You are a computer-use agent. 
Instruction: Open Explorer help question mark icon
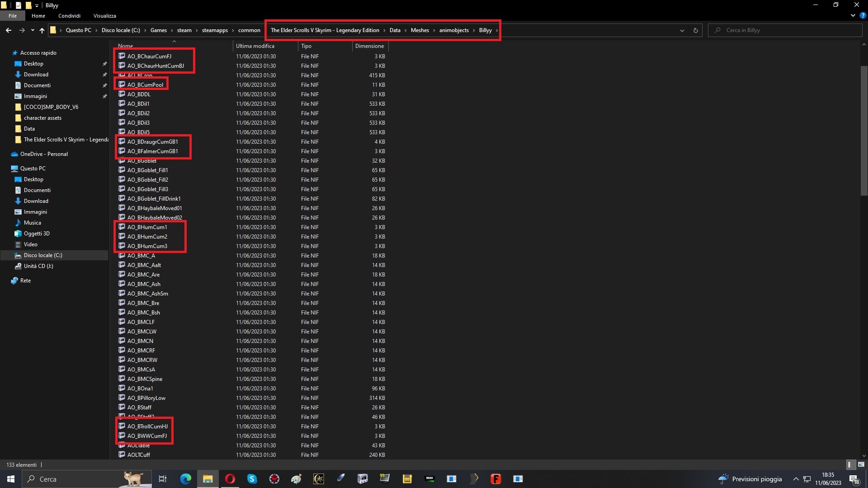coord(863,15)
